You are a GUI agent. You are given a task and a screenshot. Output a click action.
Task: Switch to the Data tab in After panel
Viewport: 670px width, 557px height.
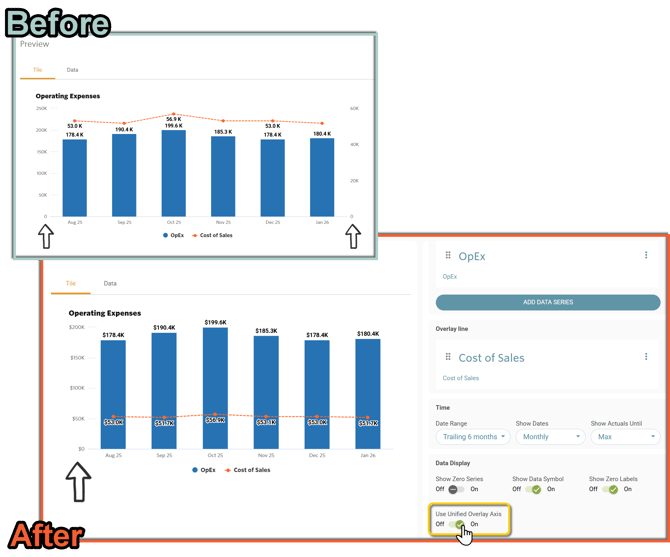click(x=110, y=284)
